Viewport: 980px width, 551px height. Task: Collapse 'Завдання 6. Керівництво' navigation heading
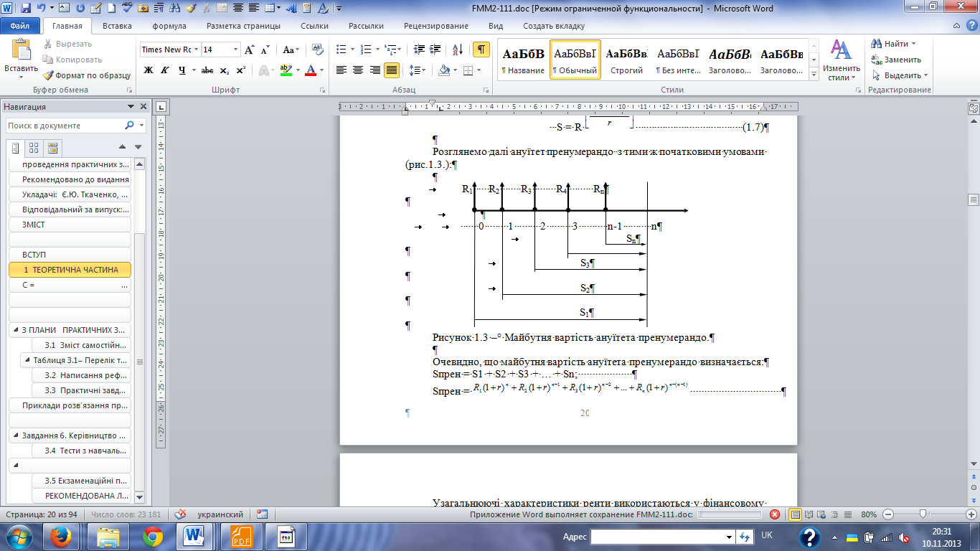[15, 435]
